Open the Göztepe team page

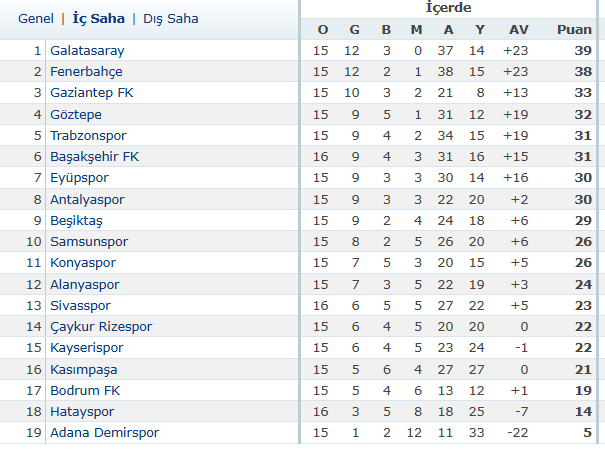76,115
